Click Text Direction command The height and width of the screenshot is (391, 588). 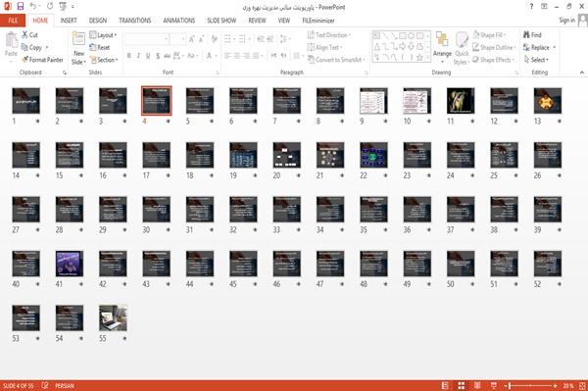click(329, 35)
